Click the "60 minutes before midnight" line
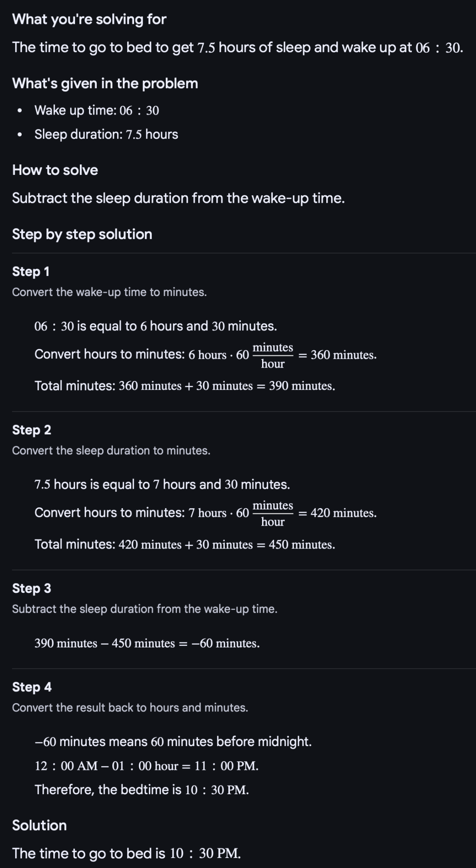The height and width of the screenshot is (868, 476). 173,742
